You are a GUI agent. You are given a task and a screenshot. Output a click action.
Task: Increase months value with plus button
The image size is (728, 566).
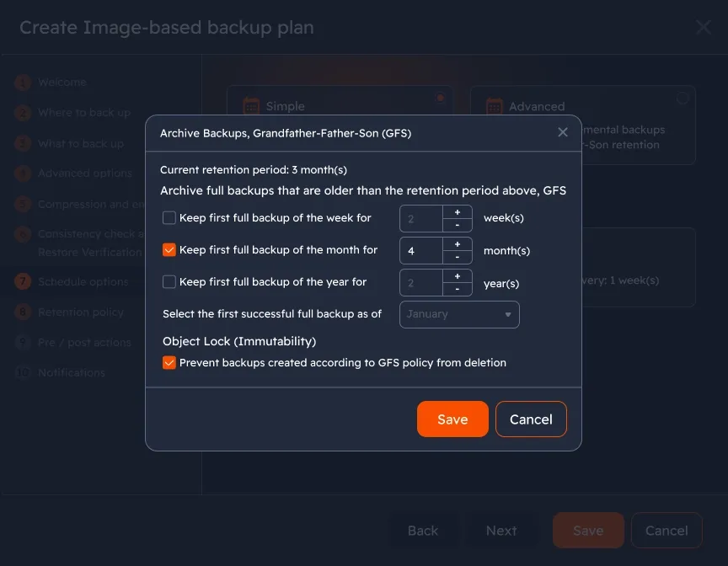(457, 244)
